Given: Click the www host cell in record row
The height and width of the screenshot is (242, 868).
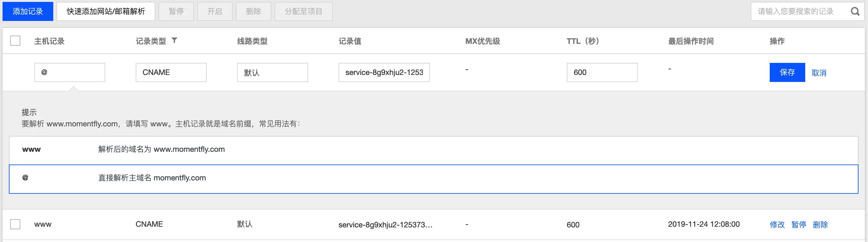Looking at the screenshot, I should click(43, 225).
